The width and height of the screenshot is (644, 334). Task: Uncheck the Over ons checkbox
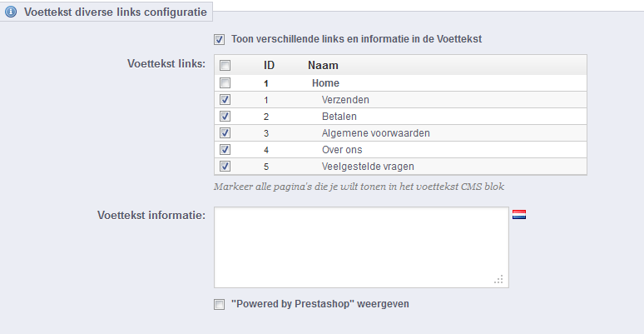coord(225,150)
